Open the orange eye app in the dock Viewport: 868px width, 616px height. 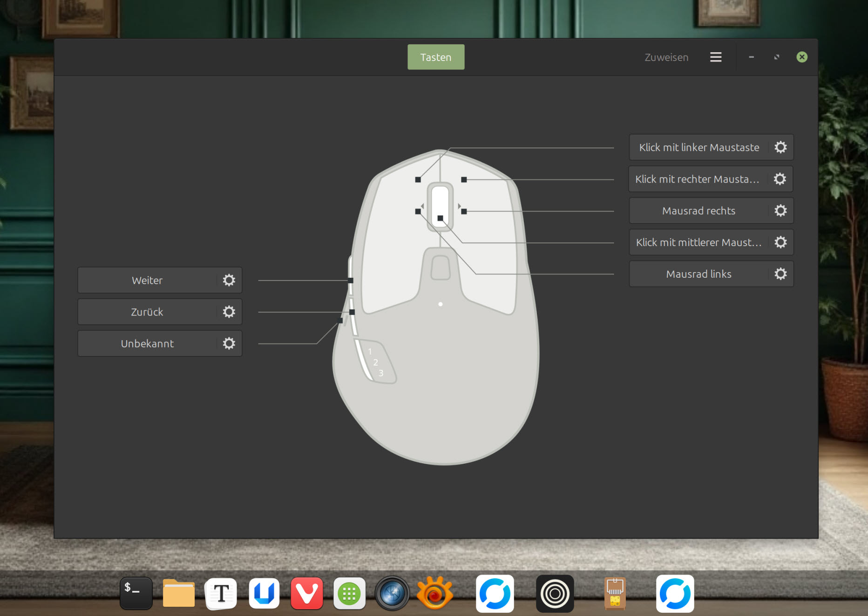[x=435, y=593]
